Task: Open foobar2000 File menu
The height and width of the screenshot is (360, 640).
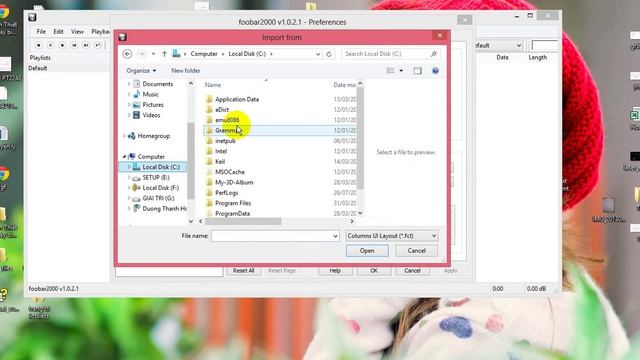Action: pyautogui.click(x=41, y=31)
